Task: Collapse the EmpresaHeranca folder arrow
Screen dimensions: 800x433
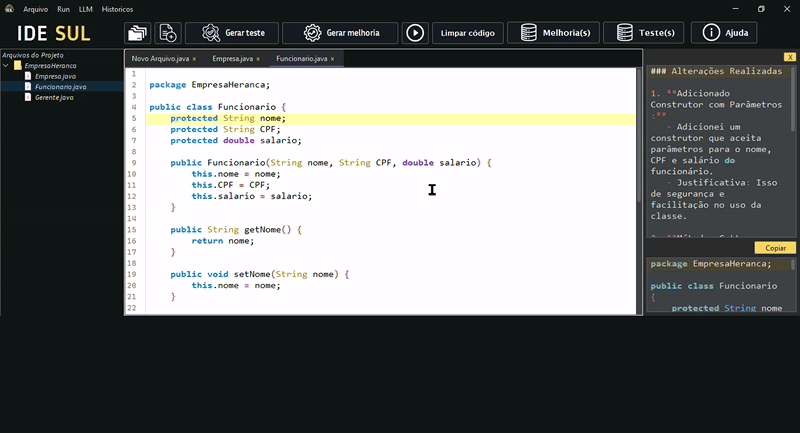Action: [x=6, y=66]
